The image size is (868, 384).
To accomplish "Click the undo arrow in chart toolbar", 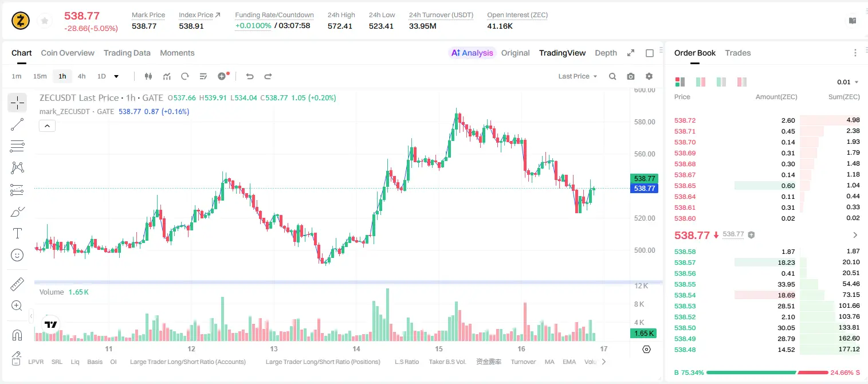I will pyautogui.click(x=250, y=76).
